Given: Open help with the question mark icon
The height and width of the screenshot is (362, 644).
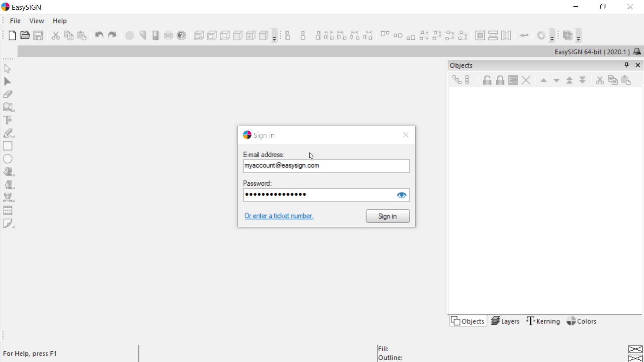Looking at the screenshot, I should (181, 36).
